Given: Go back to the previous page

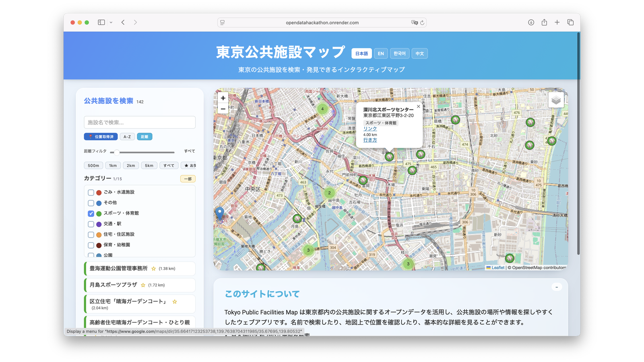Looking at the screenshot, I should (x=123, y=23).
